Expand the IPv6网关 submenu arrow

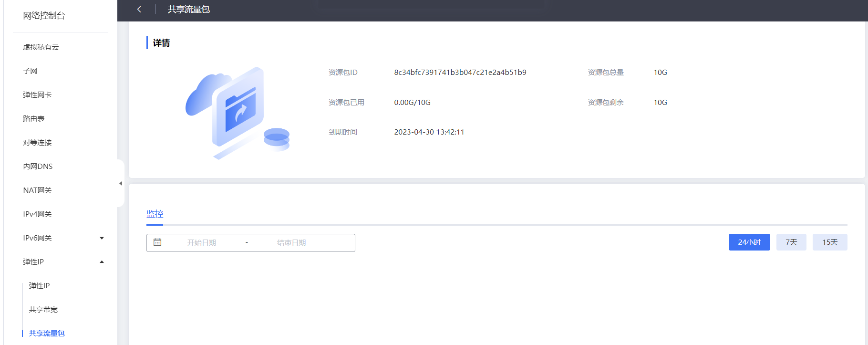click(102, 238)
